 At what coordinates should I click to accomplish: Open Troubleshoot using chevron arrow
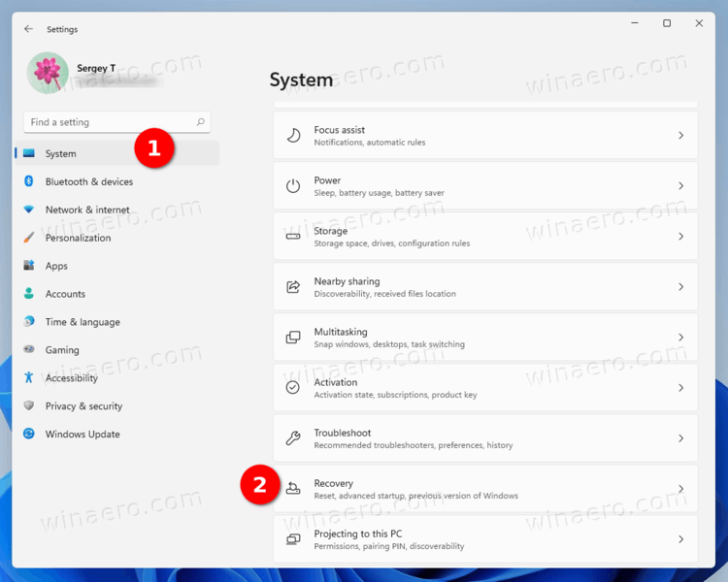pos(681,438)
